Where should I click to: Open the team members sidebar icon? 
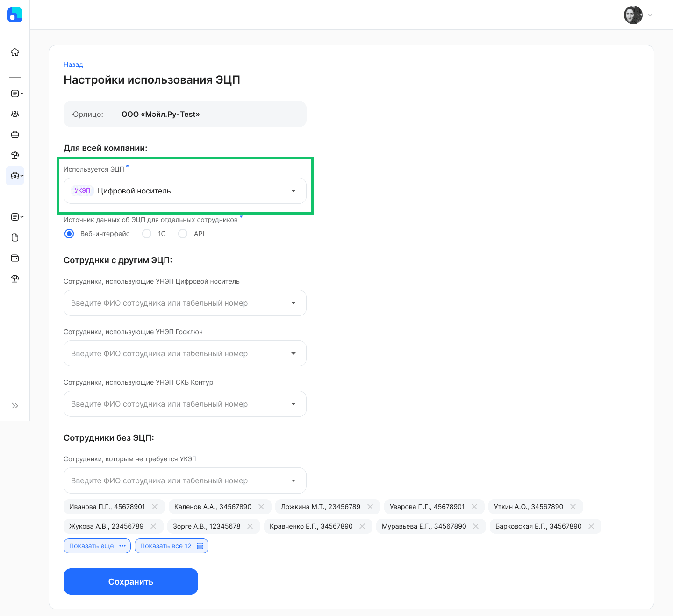pyautogui.click(x=15, y=114)
